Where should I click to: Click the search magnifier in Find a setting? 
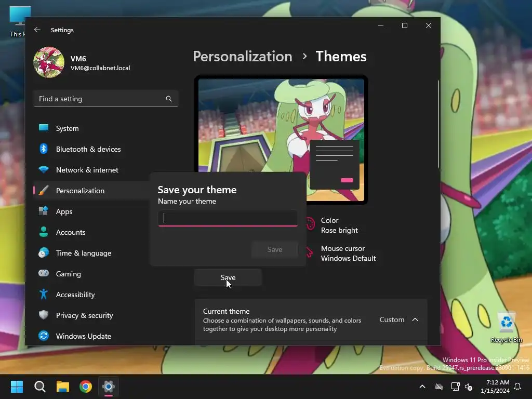pyautogui.click(x=169, y=99)
